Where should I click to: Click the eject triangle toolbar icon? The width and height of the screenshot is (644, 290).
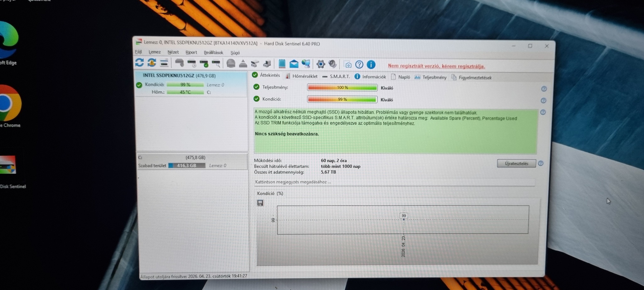click(x=243, y=64)
